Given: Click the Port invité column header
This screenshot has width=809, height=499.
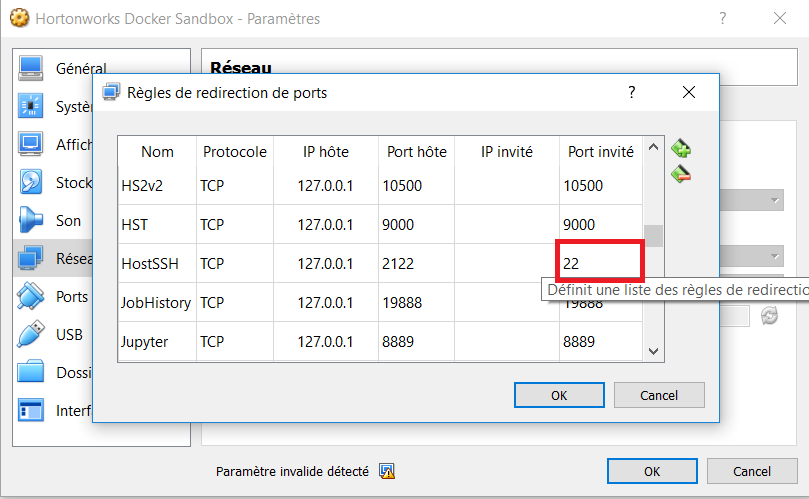Looking at the screenshot, I should pos(601,152).
